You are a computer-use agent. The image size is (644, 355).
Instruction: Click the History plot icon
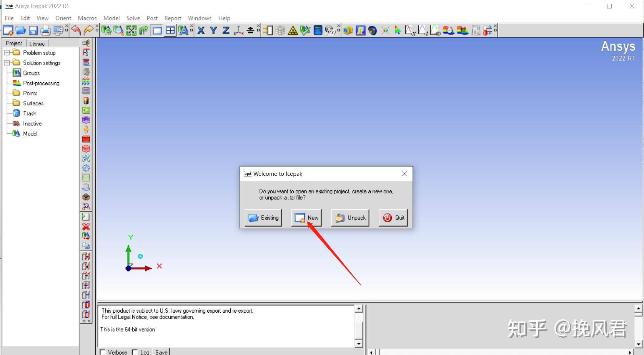[x=423, y=30]
